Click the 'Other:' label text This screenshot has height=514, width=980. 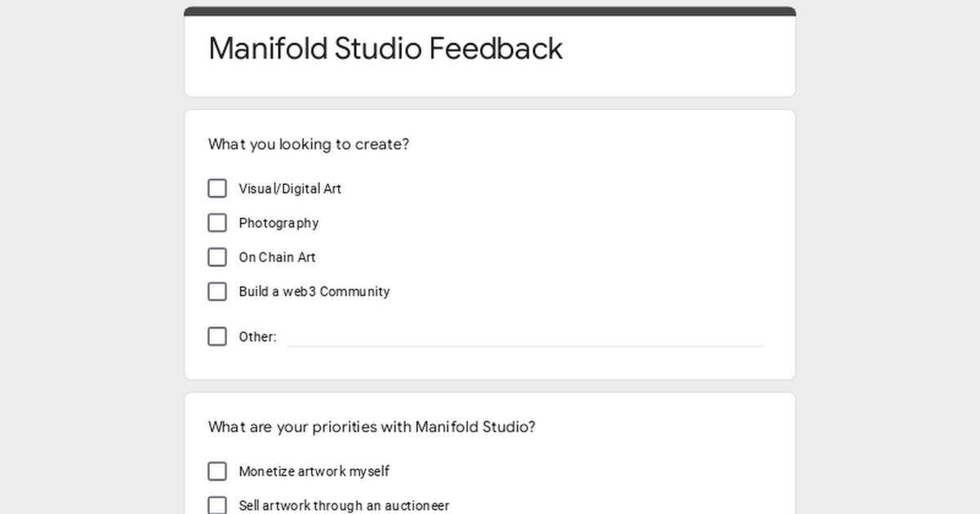pos(257,336)
